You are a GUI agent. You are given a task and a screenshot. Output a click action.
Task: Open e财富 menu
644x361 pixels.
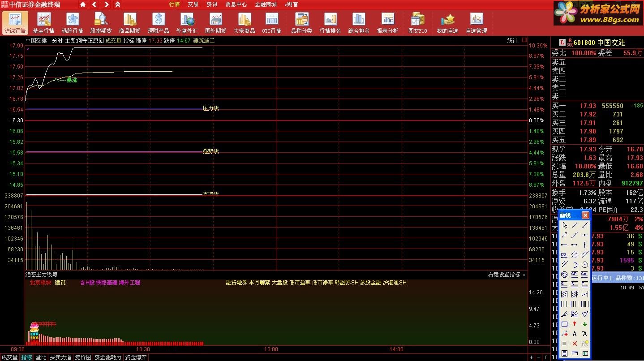coord(292,4)
